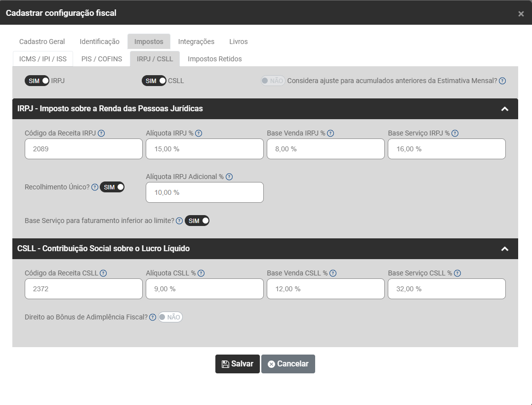Viewport: 532px width, 405px height.
Task: Click help icon for Estimativa Mensal adjustment
Action: coord(502,81)
